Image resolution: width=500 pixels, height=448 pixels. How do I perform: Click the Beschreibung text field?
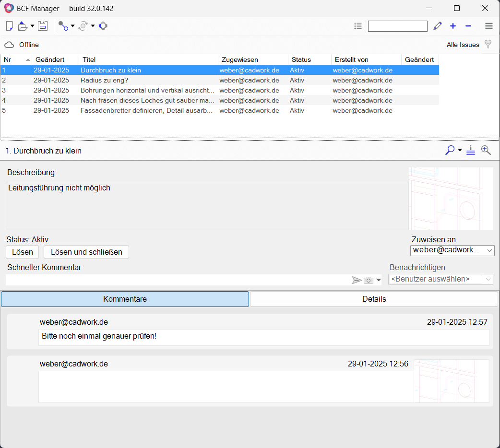pyautogui.click(x=207, y=206)
